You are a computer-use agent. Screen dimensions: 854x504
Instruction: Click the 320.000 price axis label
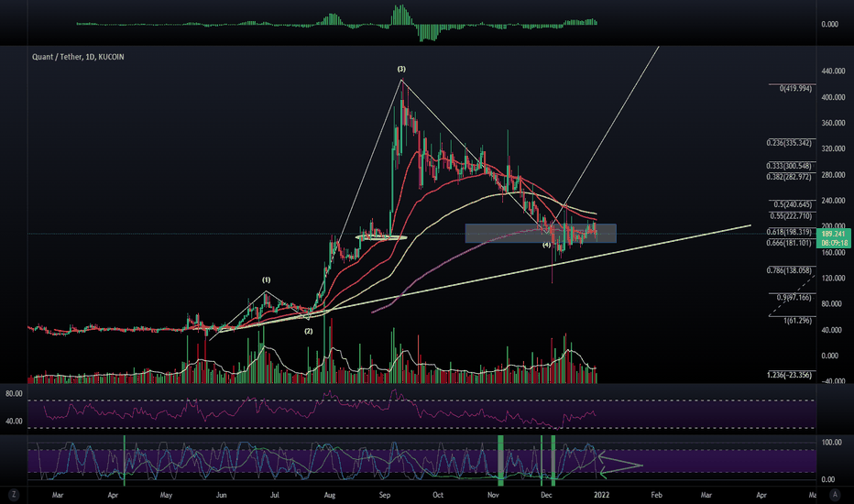tap(833, 148)
